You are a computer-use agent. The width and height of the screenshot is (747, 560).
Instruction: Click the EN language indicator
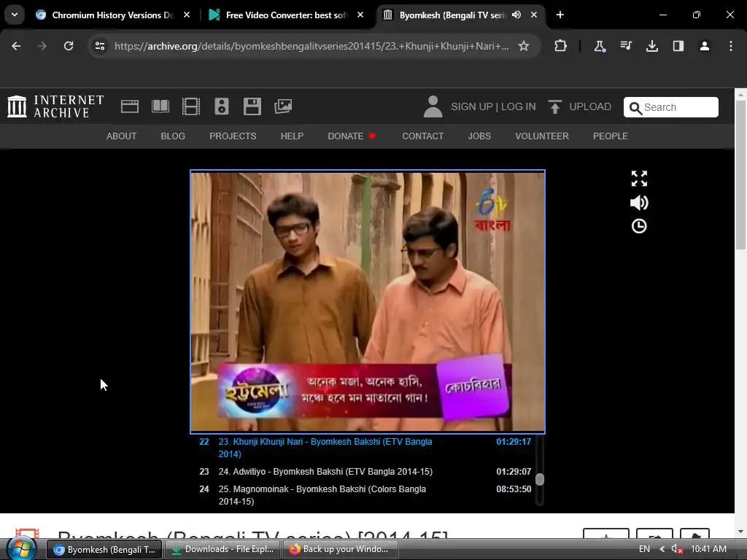(644, 549)
